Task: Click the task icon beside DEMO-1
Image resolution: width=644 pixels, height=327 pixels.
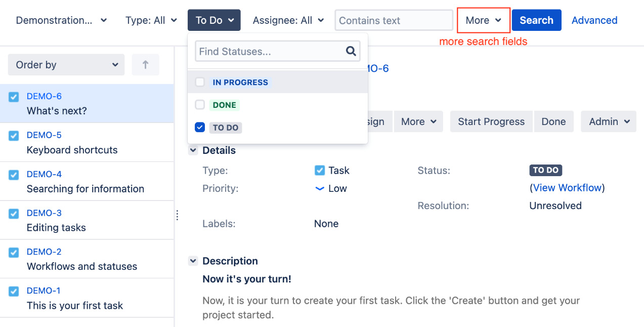Action: pos(14,292)
